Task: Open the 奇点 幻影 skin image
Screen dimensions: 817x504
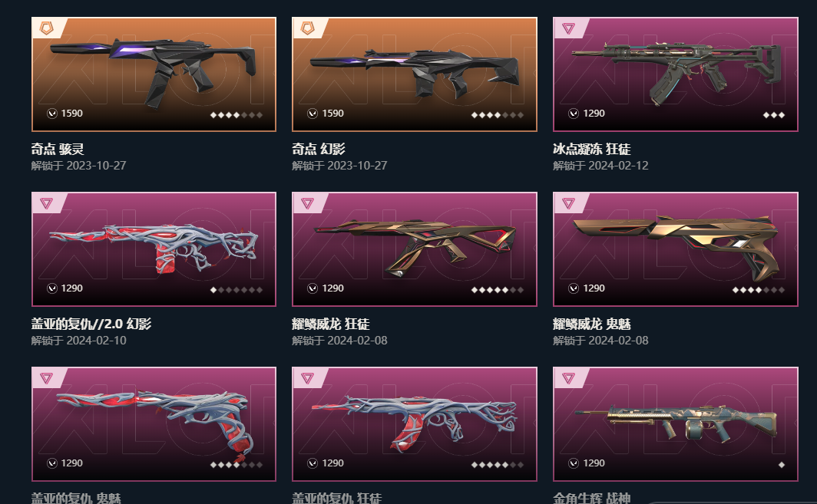Action: click(x=415, y=74)
